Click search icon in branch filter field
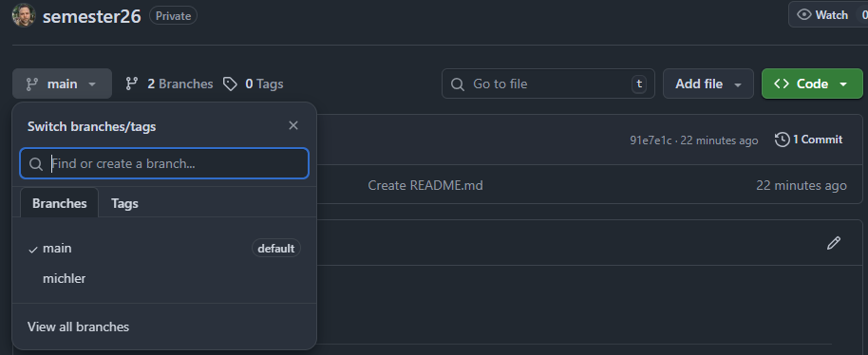The width and height of the screenshot is (868, 355). tap(36, 164)
